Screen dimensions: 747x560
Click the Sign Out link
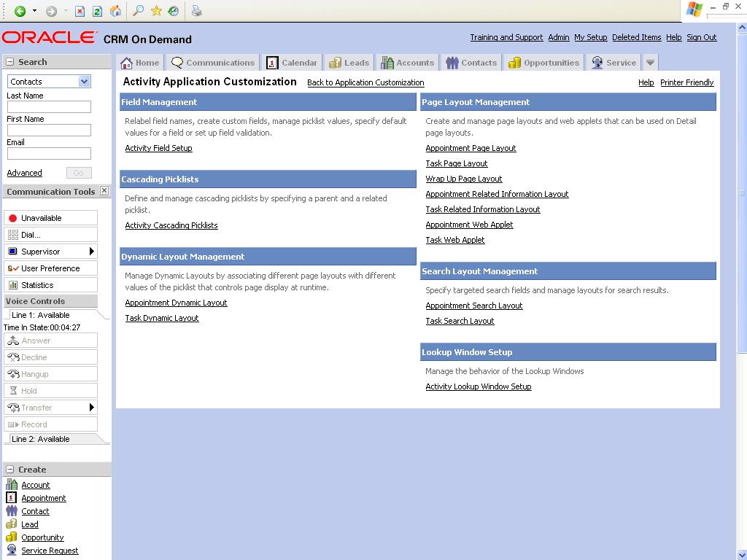click(x=702, y=37)
